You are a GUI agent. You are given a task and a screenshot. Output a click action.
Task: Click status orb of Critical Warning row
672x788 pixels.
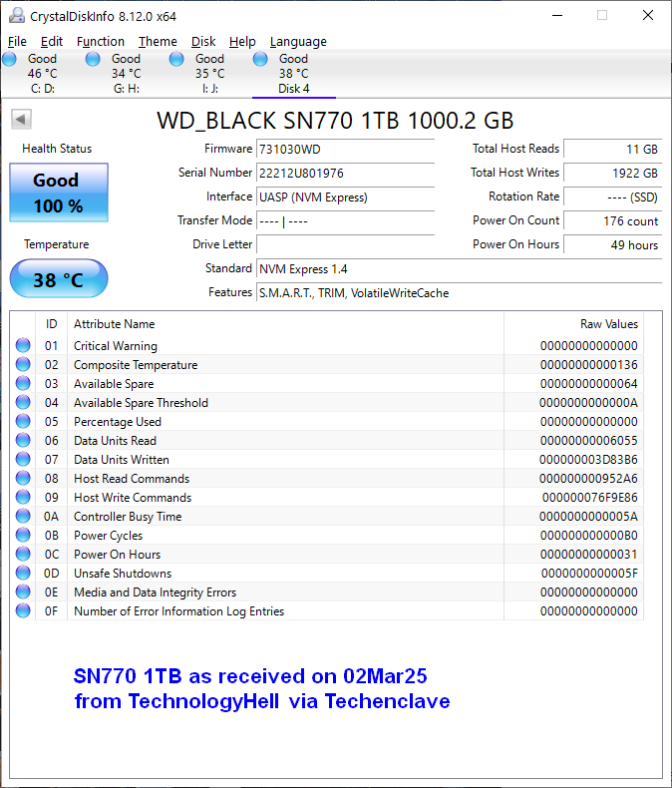click(23, 345)
